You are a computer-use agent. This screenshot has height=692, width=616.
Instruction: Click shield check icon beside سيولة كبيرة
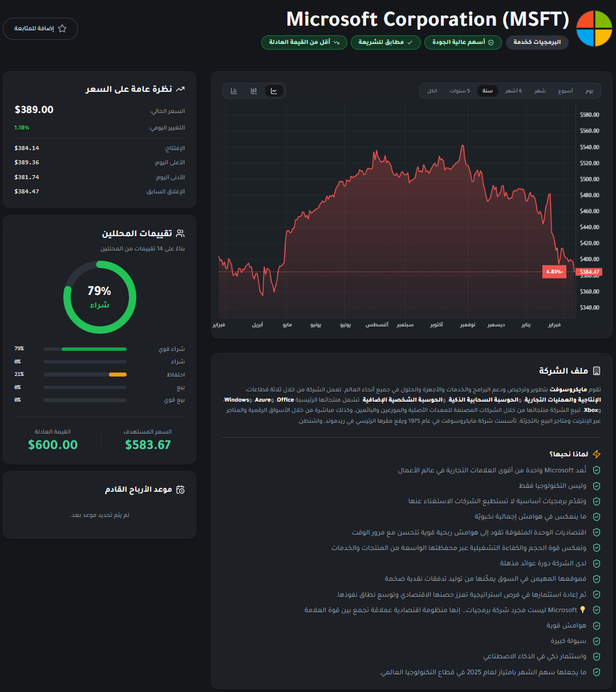click(x=597, y=641)
